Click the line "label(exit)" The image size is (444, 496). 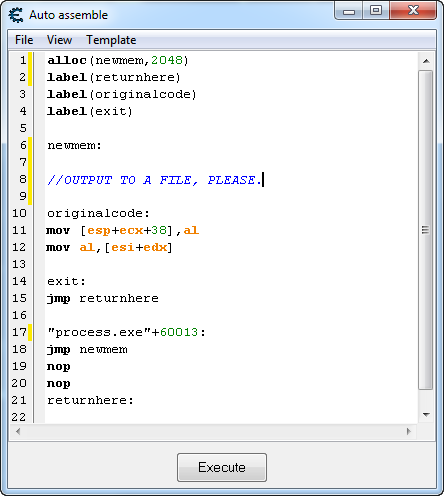tap(90, 111)
